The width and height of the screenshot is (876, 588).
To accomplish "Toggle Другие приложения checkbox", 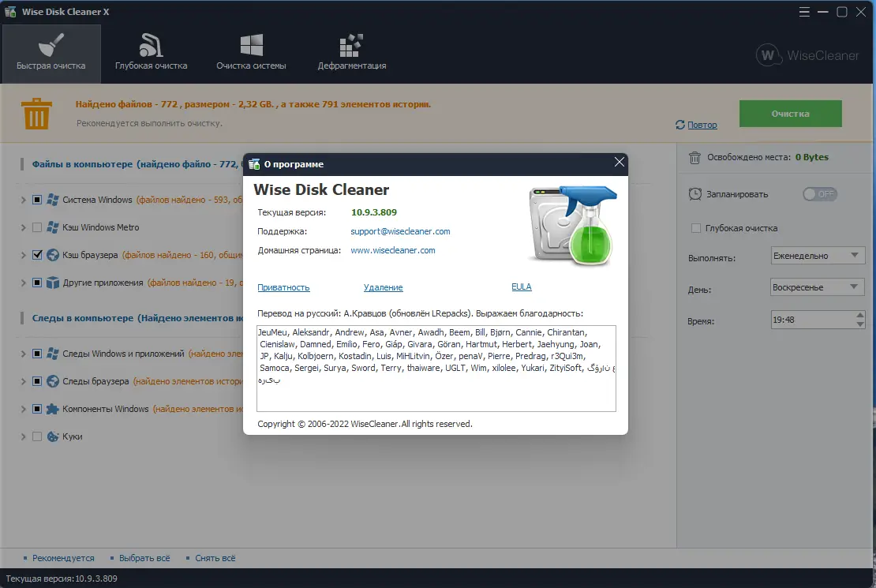I will coord(37,283).
